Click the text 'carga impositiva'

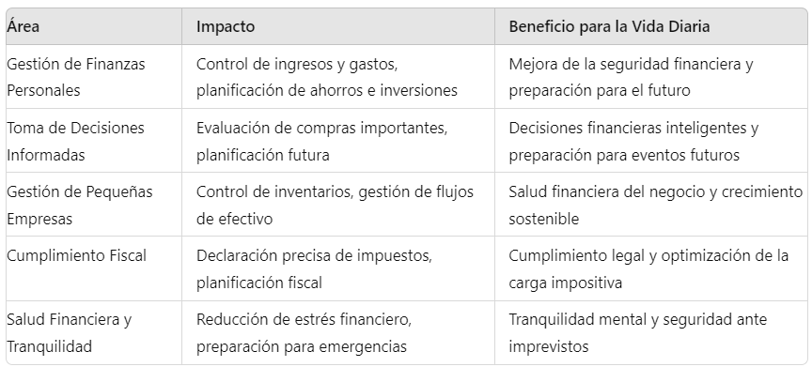(565, 283)
